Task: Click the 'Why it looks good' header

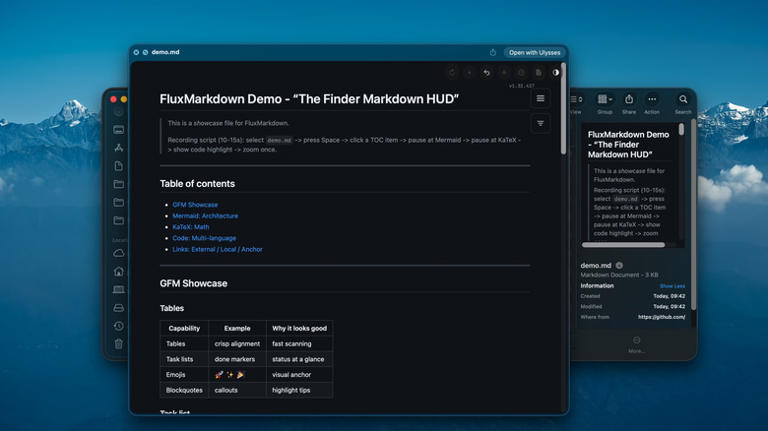Action: 299,328
